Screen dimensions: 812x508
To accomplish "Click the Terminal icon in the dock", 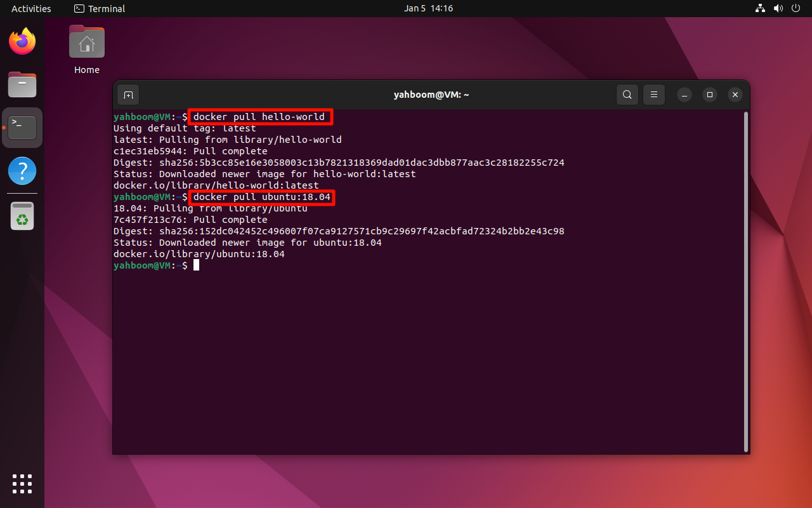I will pos(22,128).
